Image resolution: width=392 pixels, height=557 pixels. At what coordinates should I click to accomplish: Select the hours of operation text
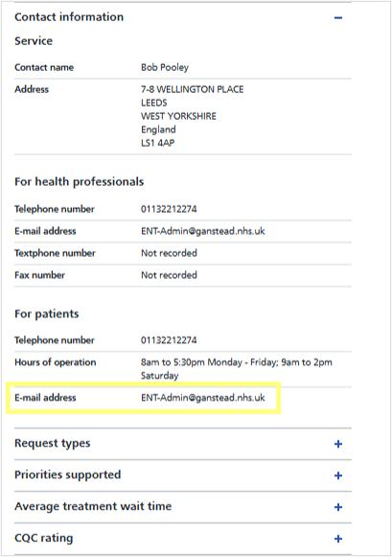point(237,369)
